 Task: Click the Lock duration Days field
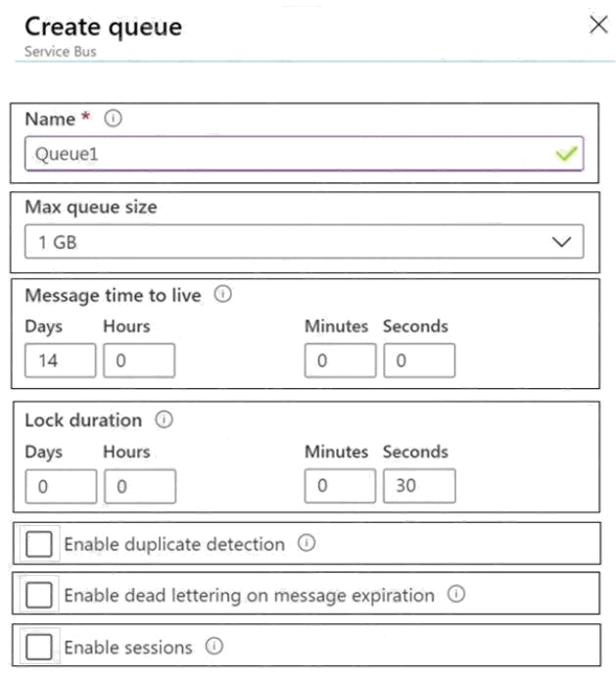[x=61, y=486]
